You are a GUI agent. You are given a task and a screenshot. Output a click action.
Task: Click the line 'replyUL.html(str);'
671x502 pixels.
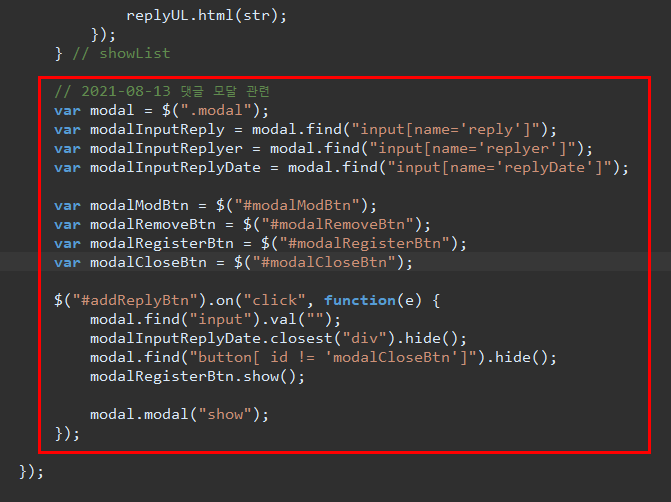click(206, 16)
